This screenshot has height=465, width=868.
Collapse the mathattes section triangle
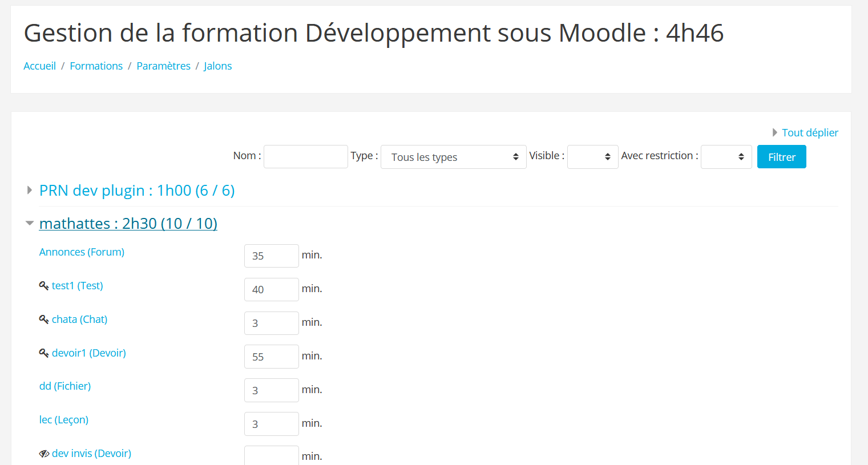click(x=30, y=223)
